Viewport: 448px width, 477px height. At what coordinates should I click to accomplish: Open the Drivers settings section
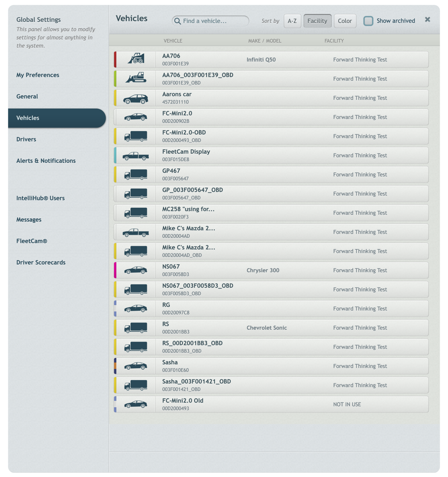(x=26, y=139)
